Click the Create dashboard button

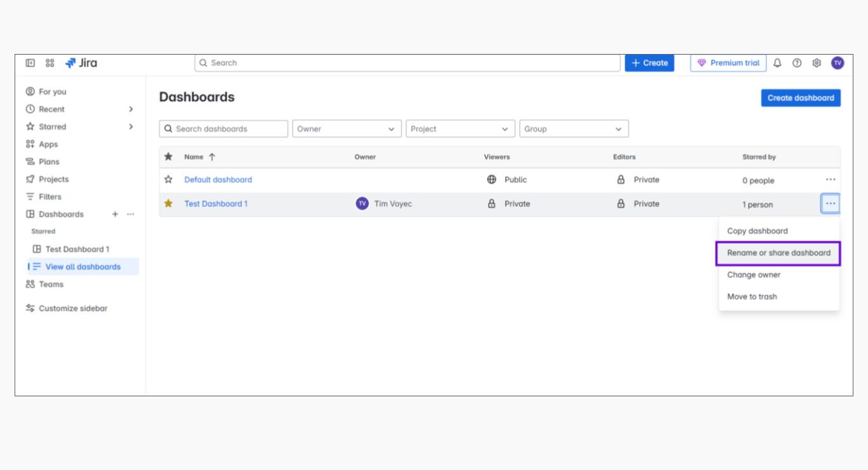(800, 98)
